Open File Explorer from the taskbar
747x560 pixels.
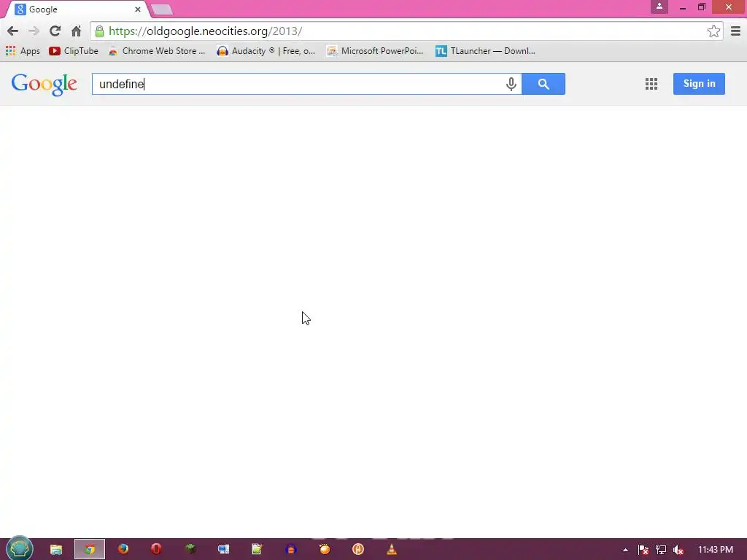click(x=56, y=550)
